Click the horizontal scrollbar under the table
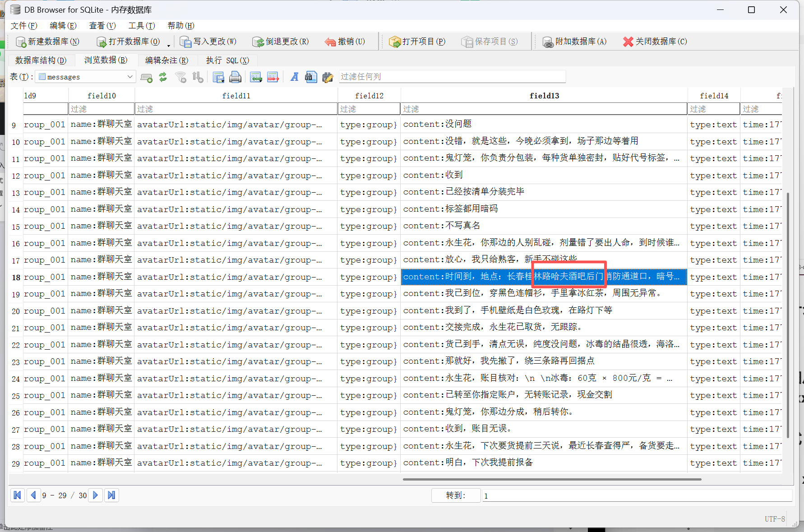Viewport: 804px width, 532px height. (x=552, y=479)
